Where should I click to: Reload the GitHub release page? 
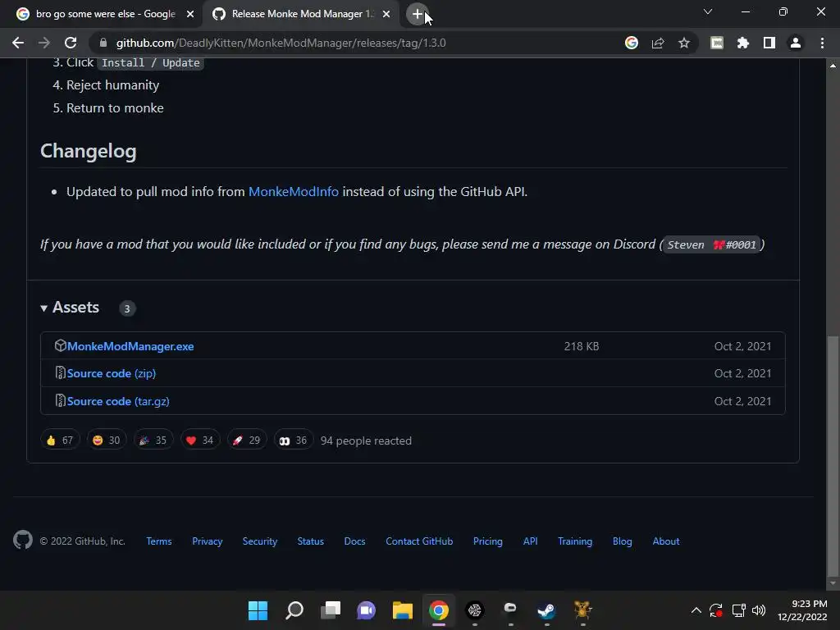[71, 43]
